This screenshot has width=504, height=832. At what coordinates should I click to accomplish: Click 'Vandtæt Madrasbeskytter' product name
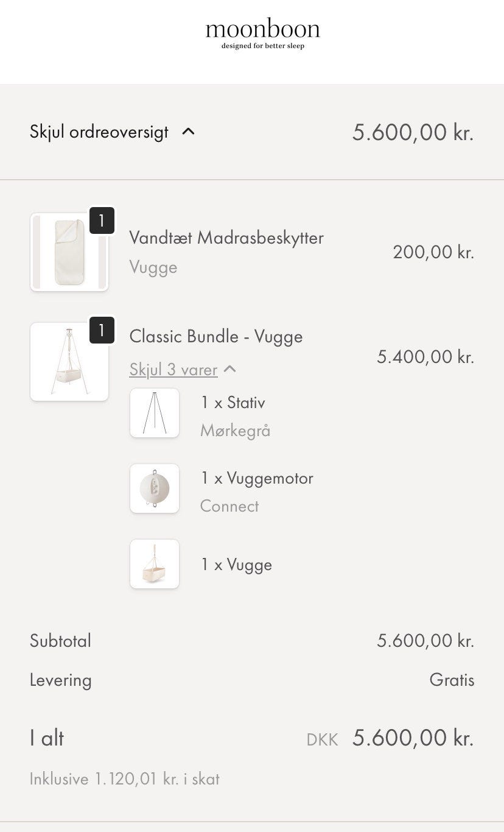[x=226, y=238]
